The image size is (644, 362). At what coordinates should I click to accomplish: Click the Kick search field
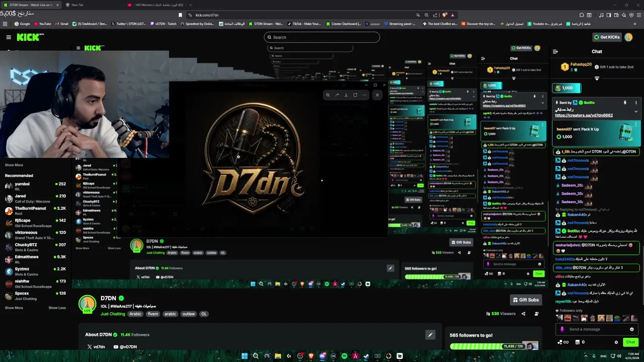point(322,37)
